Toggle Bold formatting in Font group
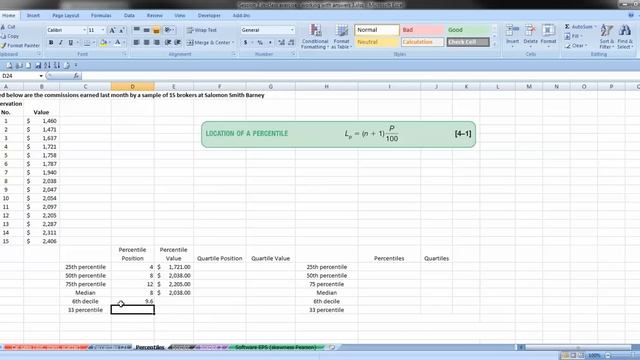The image size is (640, 360). (x=51, y=42)
